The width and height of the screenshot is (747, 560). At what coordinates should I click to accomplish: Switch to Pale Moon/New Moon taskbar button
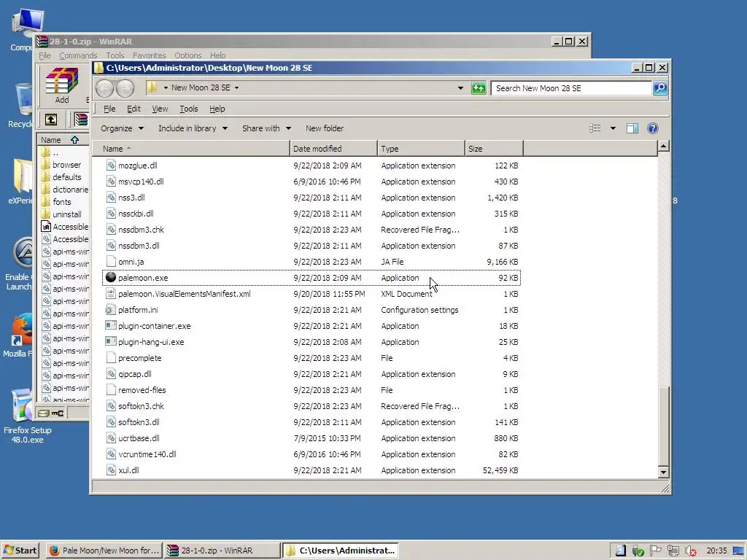[104, 551]
